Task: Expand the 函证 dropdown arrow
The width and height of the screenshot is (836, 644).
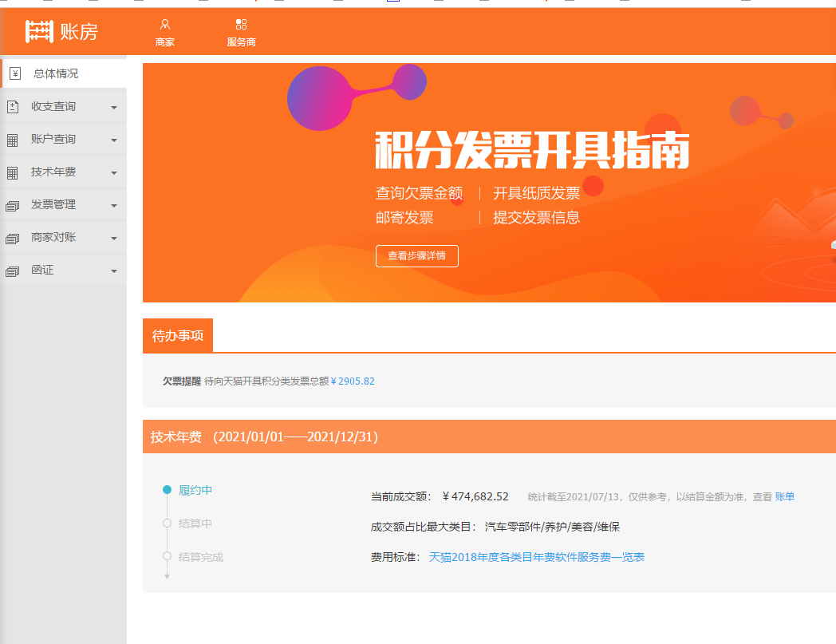Action: [x=113, y=271]
